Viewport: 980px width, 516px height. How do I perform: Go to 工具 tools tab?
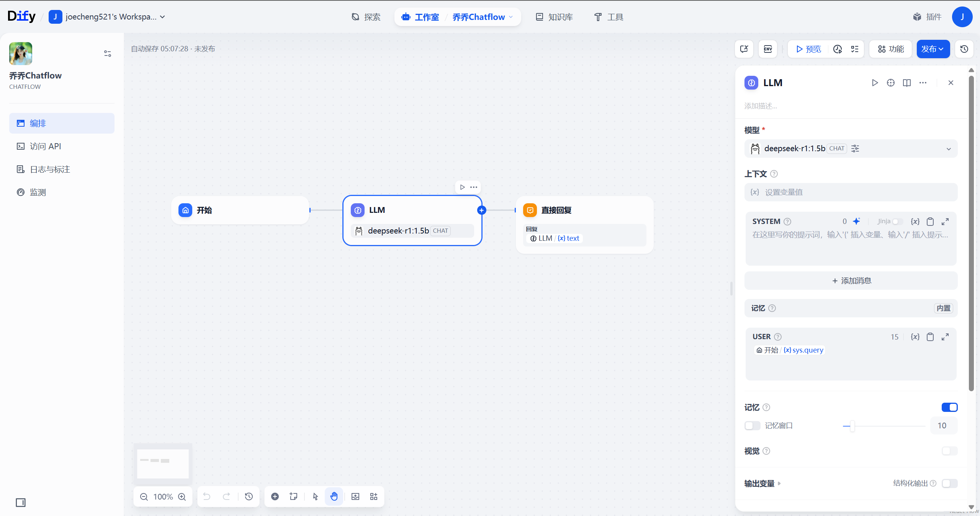point(609,17)
